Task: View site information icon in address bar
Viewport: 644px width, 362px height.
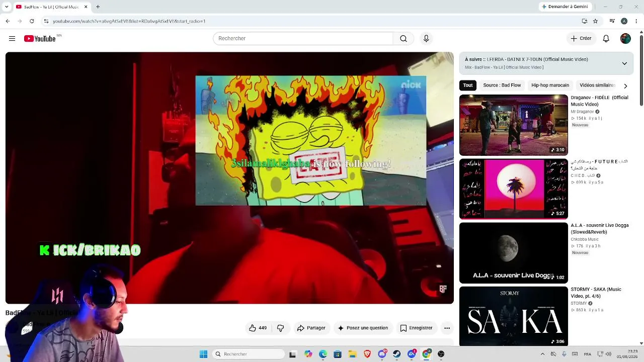Action: 46,21
